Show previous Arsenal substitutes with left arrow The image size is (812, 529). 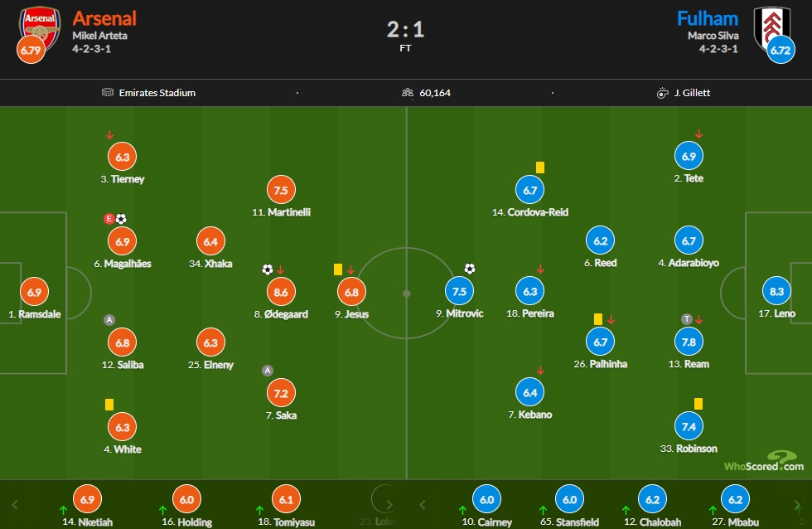pos(15,504)
